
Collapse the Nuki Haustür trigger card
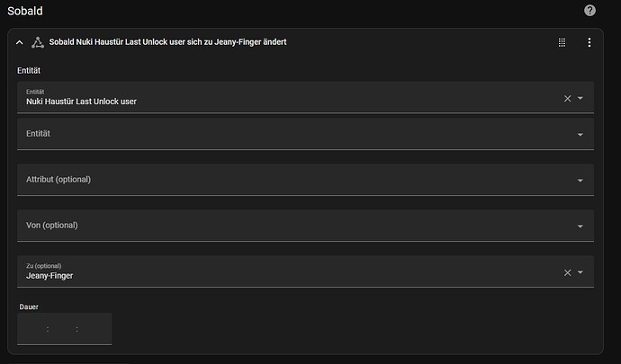tap(20, 42)
